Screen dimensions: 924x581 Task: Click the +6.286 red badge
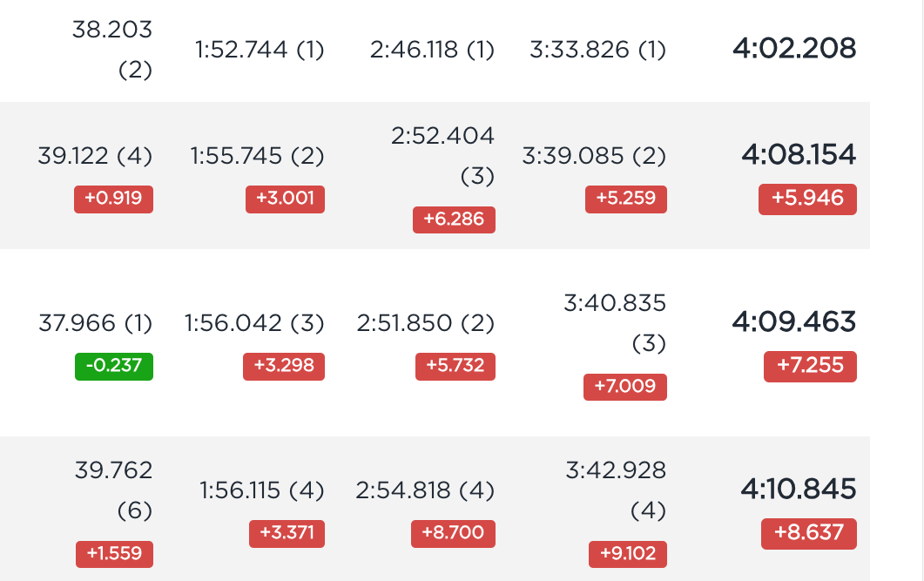click(x=454, y=220)
